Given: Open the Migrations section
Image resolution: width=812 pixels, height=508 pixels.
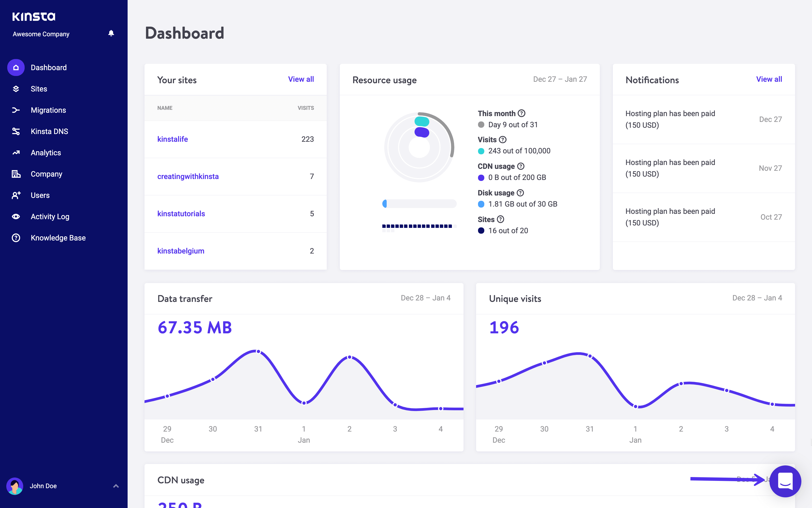Looking at the screenshot, I should pyautogui.click(x=48, y=110).
